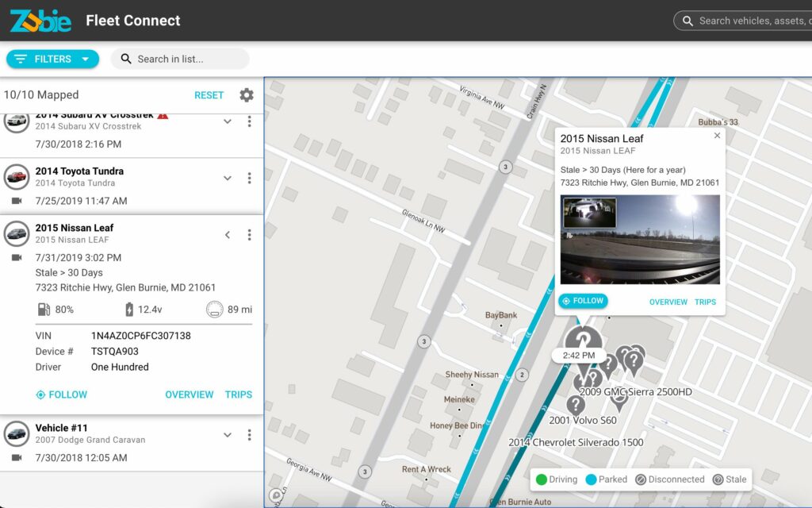Open OVERVIEW in the list panel
Screen dimensions: 812x508
pyautogui.click(x=189, y=394)
